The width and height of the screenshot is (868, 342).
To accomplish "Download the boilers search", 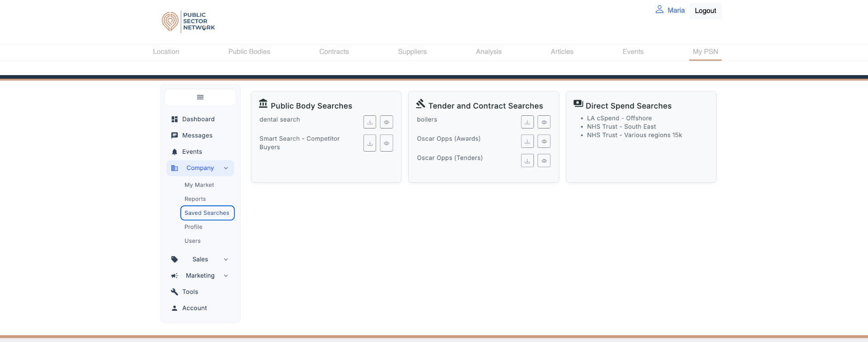I will click(527, 122).
